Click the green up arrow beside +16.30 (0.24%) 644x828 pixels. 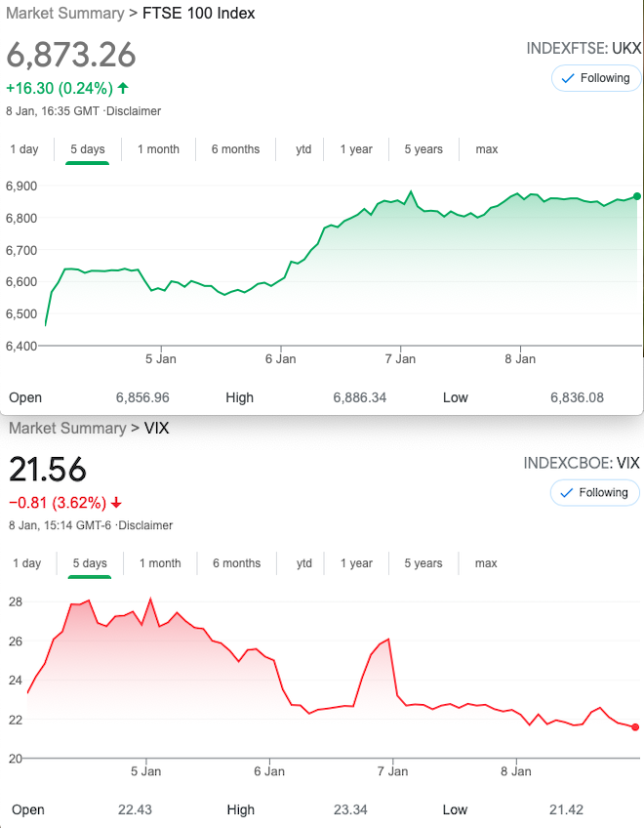click(123, 88)
